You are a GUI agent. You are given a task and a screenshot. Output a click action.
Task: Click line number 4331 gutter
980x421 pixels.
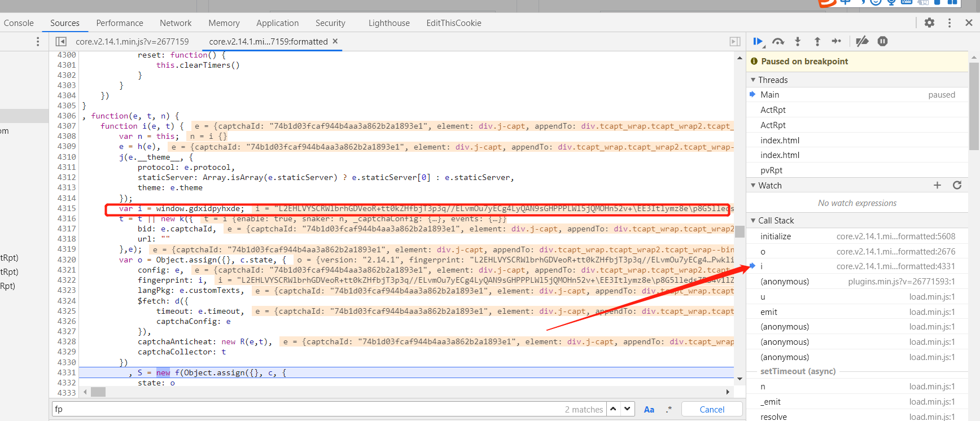coord(67,372)
